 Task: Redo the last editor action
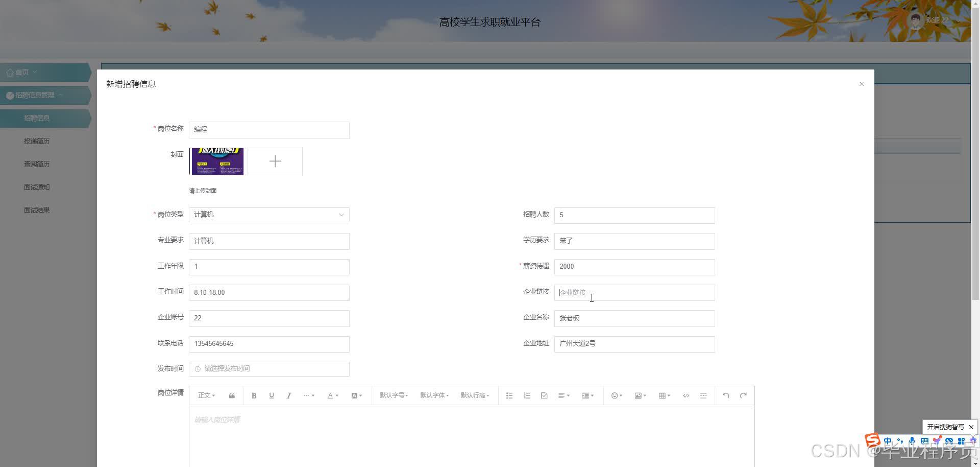coord(743,395)
